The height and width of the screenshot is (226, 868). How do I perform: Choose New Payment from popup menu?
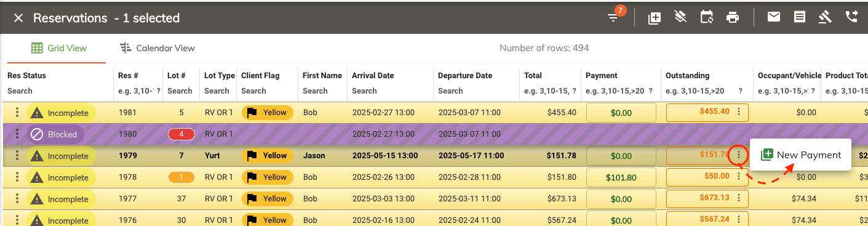[x=800, y=155]
